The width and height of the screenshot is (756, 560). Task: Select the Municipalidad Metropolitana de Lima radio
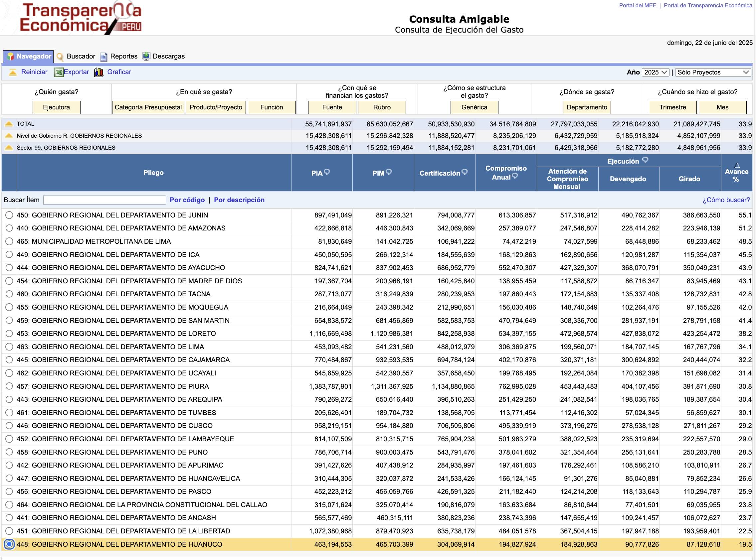pyautogui.click(x=9, y=241)
